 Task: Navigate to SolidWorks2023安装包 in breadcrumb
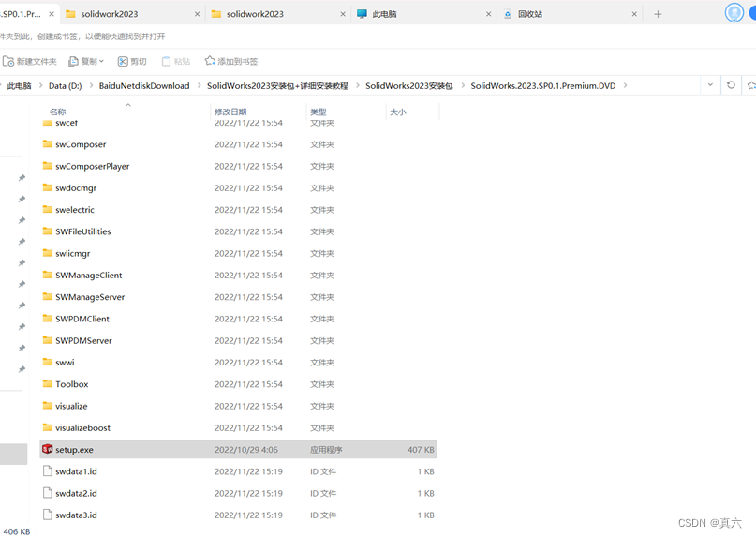[408, 86]
